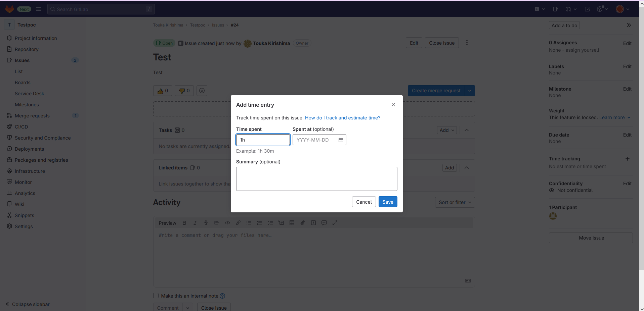Toggle full screen comment editor
The height and width of the screenshot is (311, 644).
335,223
